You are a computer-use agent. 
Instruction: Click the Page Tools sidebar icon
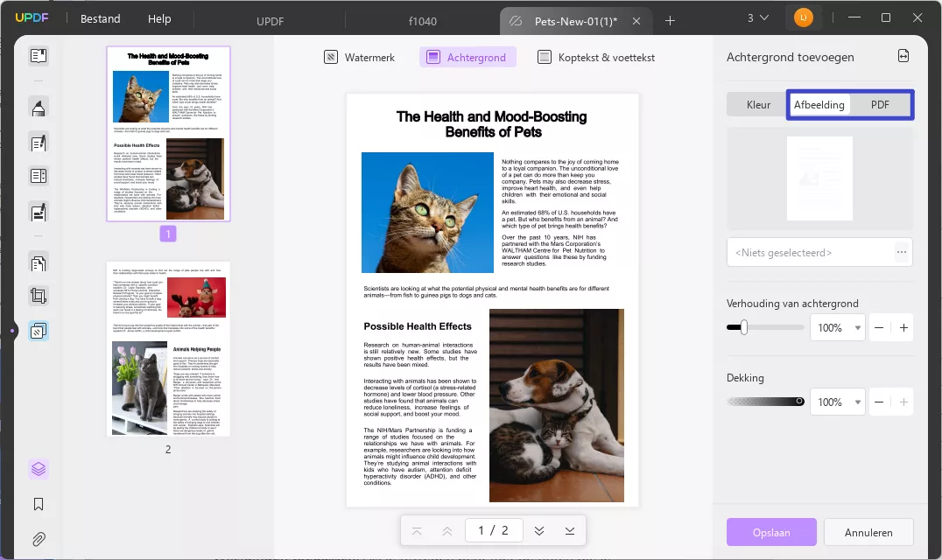click(x=39, y=331)
